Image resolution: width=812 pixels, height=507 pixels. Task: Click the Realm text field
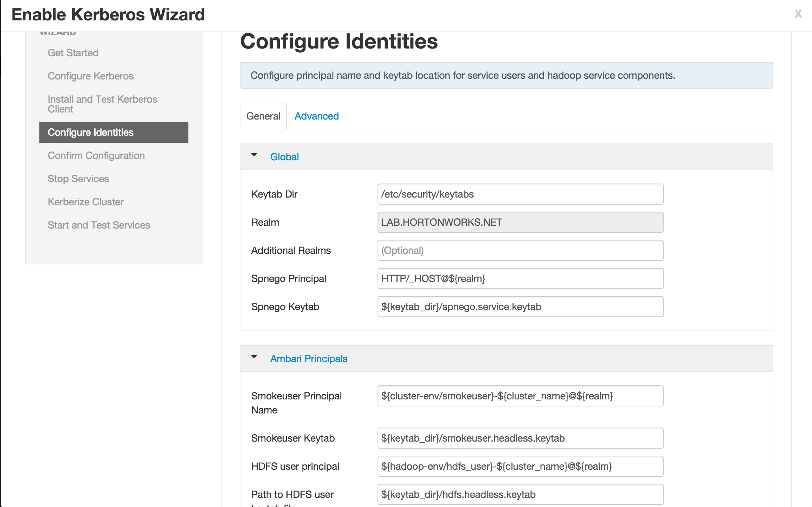[x=520, y=222]
